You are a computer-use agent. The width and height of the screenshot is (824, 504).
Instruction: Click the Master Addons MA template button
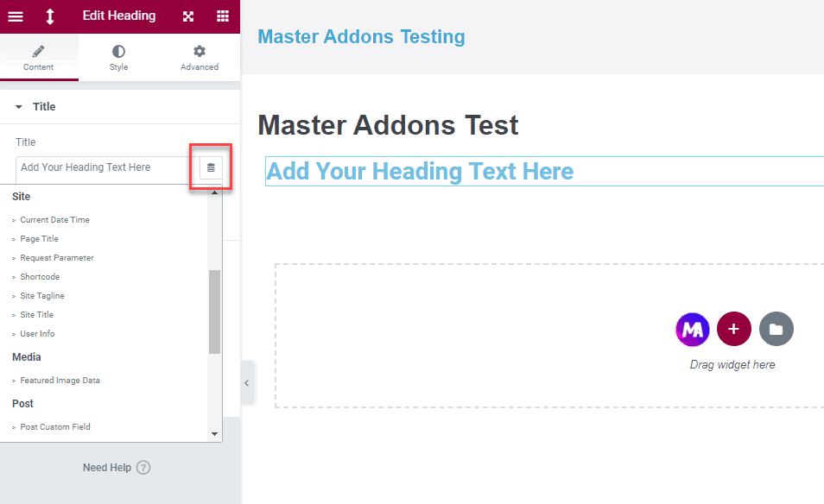click(692, 329)
